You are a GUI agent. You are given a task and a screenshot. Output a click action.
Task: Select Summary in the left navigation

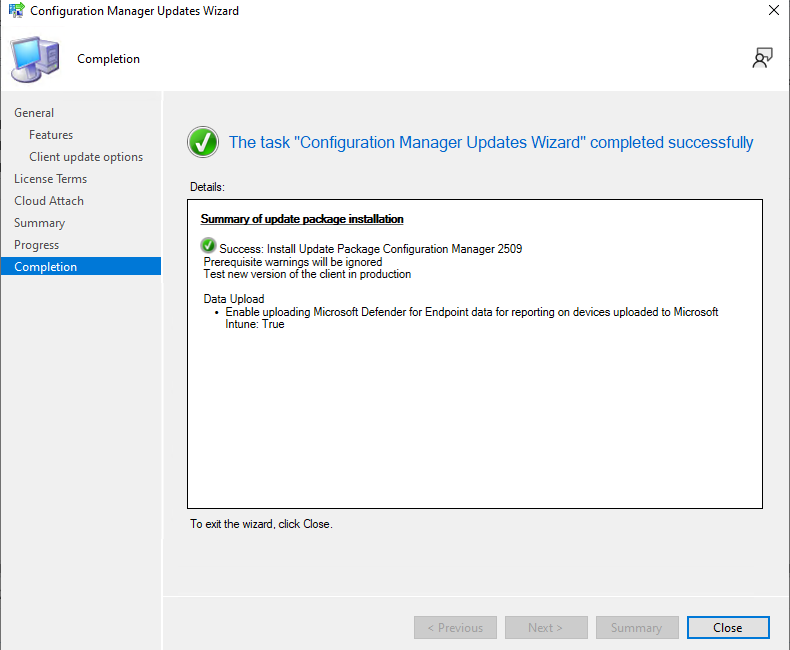click(39, 223)
